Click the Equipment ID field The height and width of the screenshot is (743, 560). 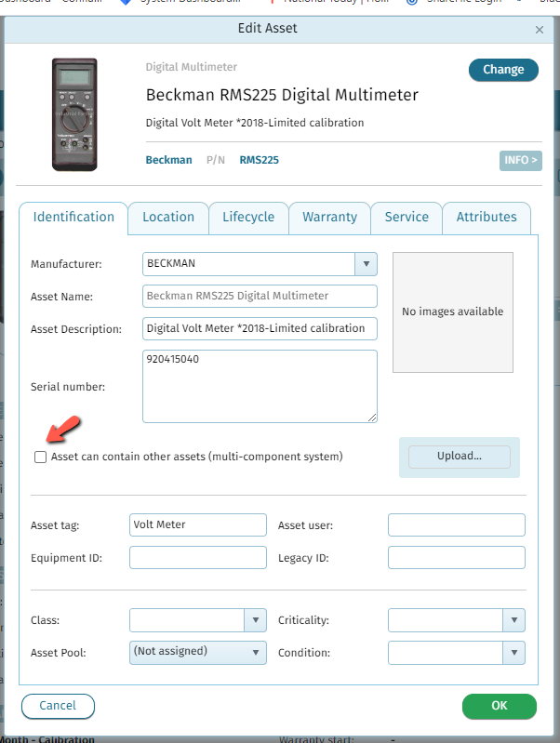coord(198,558)
